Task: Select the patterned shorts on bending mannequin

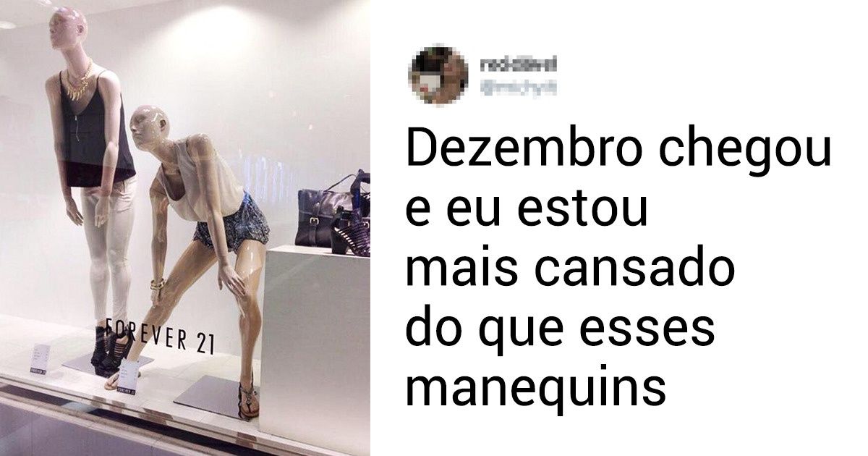Action: click(x=231, y=224)
